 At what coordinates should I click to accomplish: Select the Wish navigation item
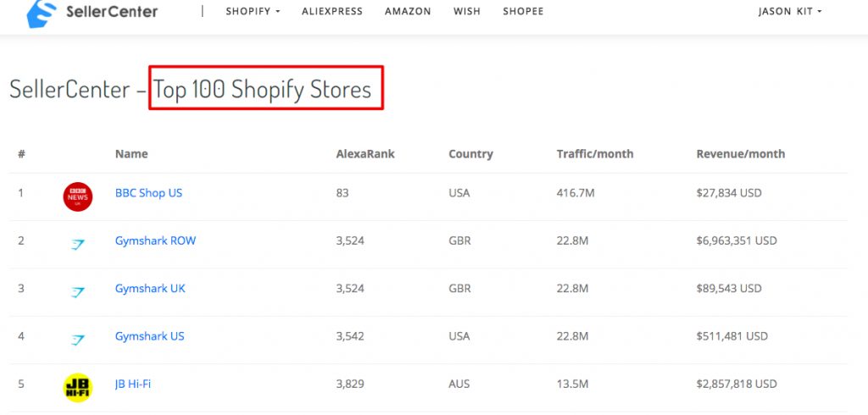467,11
